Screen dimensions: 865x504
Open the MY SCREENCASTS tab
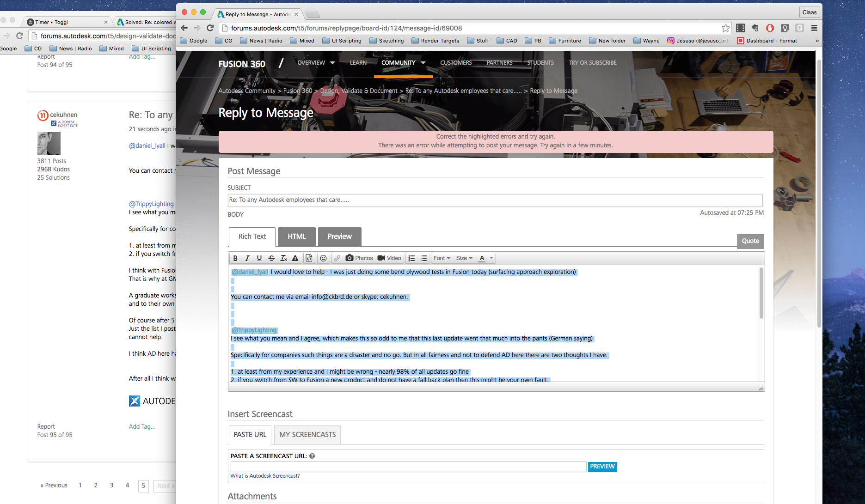[307, 435]
